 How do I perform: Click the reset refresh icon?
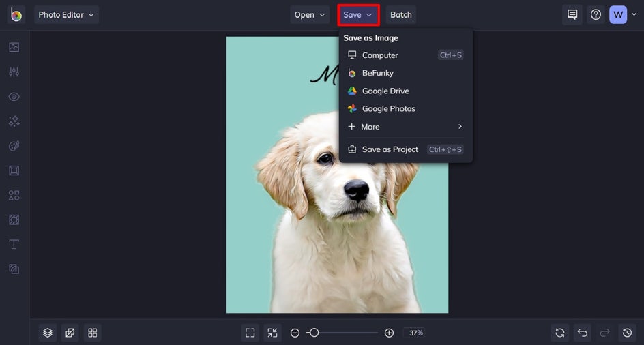tap(560, 333)
